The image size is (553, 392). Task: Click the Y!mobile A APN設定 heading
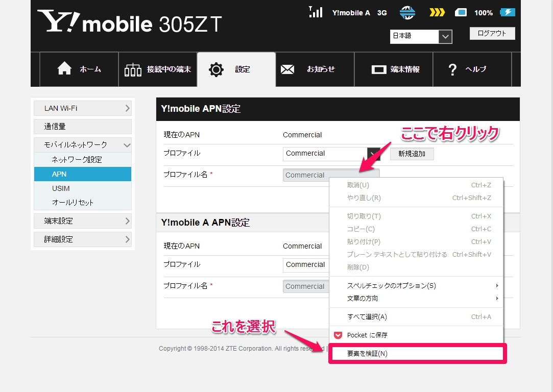pyautogui.click(x=205, y=223)
